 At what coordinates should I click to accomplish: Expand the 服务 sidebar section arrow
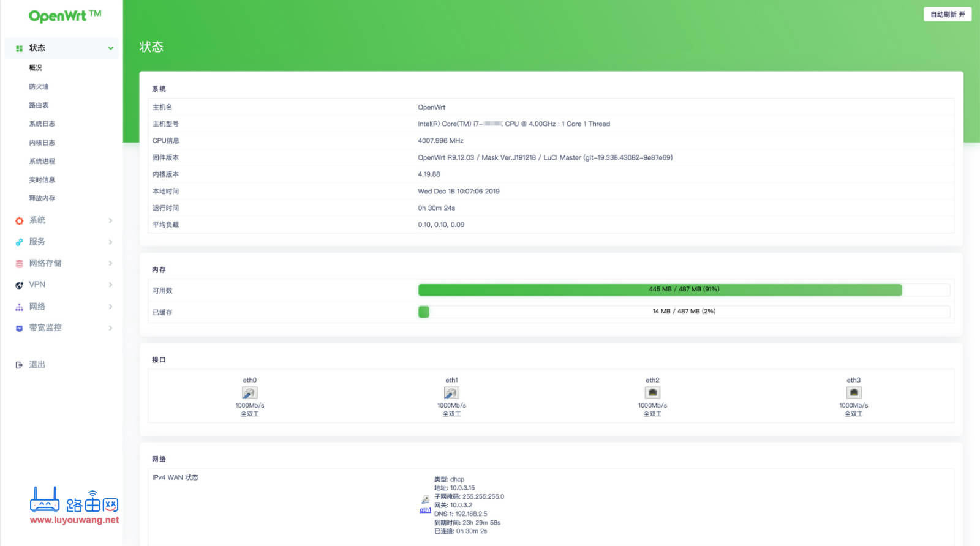[x=111, y=242]
